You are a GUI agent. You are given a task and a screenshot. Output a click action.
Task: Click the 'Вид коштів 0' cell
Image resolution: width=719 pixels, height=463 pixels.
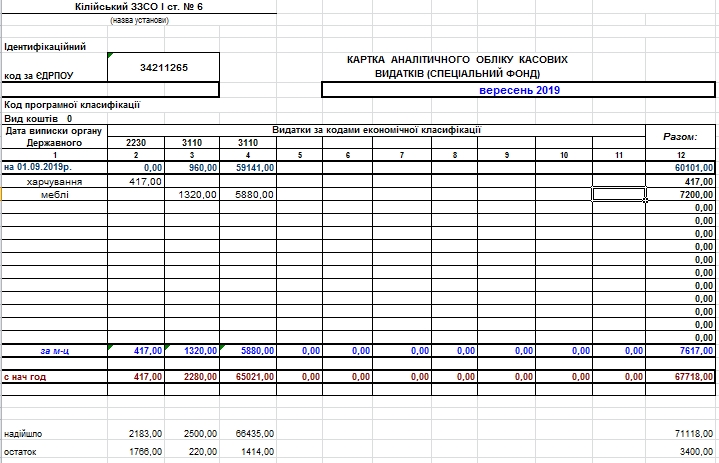click(38, 119)
